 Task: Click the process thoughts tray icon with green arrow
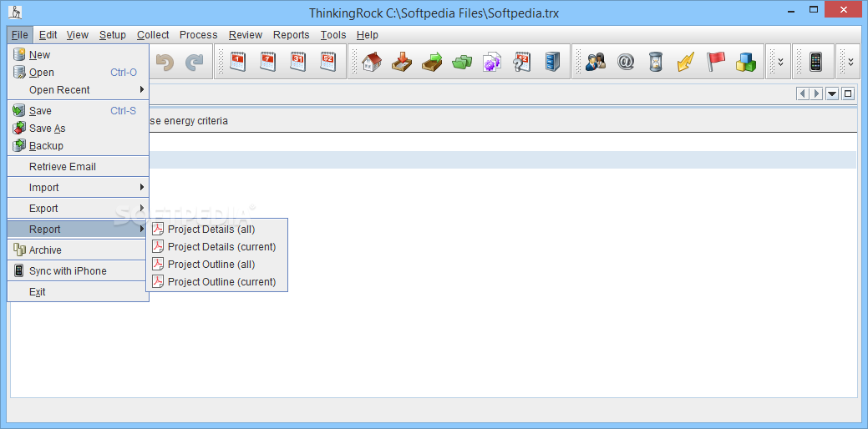[432, 62]
